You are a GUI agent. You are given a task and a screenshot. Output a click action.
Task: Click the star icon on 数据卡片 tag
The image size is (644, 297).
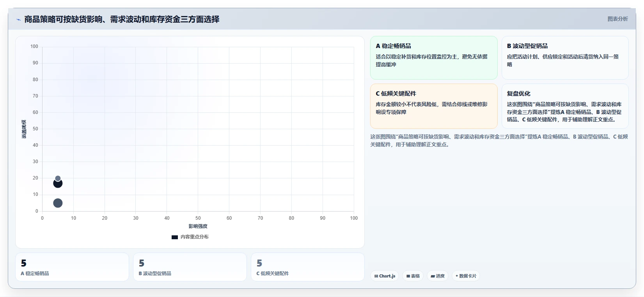point(457,276)
